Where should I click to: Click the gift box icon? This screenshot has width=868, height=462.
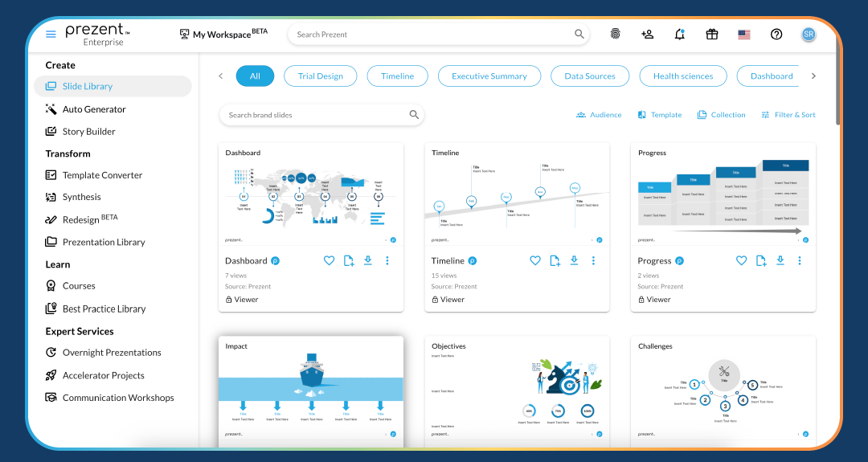pyautogui.click(x=712, y=35)
